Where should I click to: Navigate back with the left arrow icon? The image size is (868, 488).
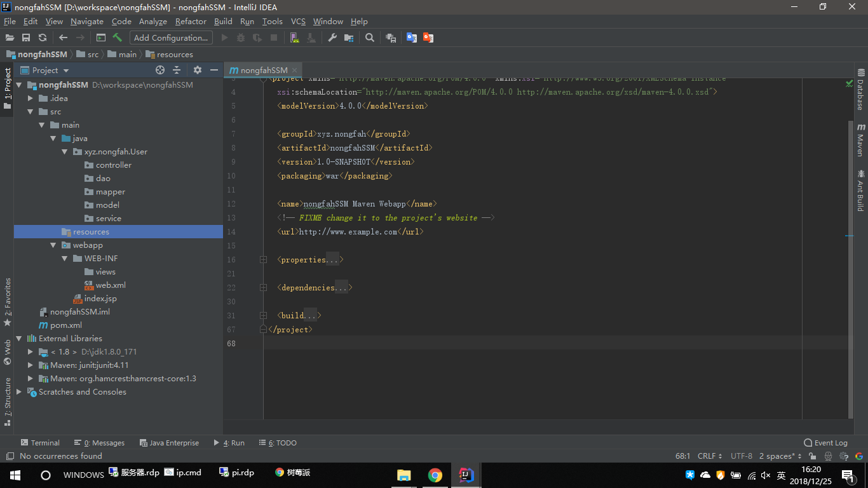tap(63, 37)
